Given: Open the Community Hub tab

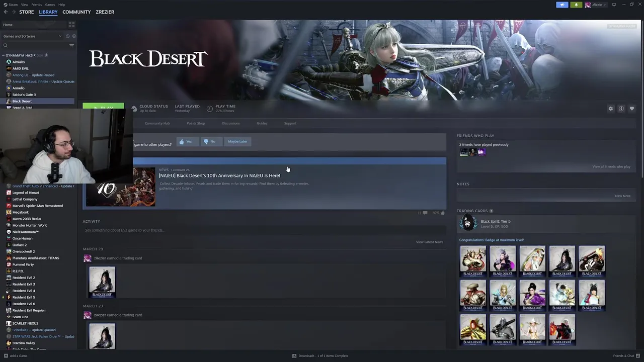Looking at the screenshot, I should (x=157, y=123).
